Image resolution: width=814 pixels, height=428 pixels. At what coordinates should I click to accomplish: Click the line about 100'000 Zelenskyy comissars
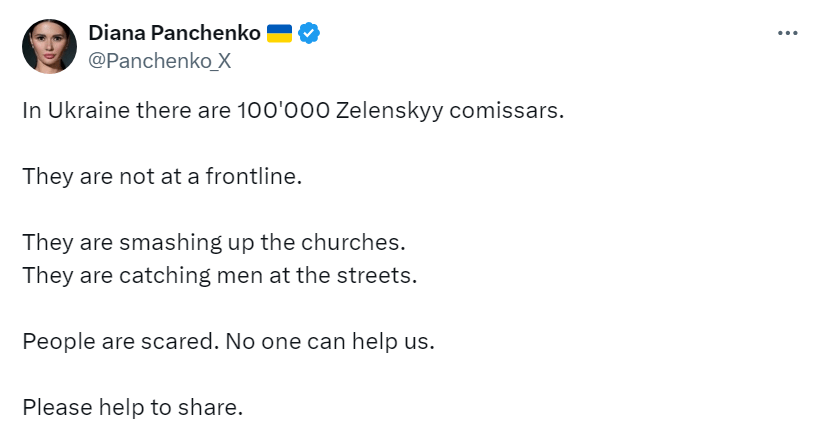(x=293, y=109)
